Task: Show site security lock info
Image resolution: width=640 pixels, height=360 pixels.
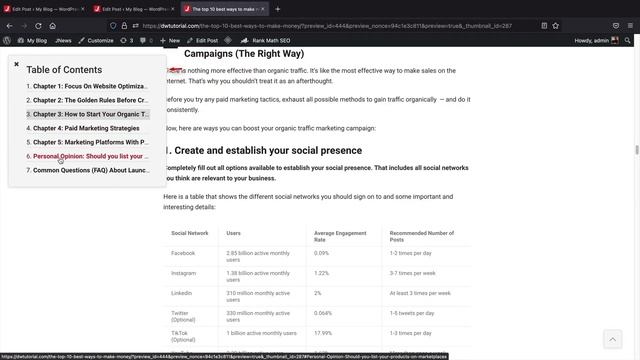Action: pos(124,26)
